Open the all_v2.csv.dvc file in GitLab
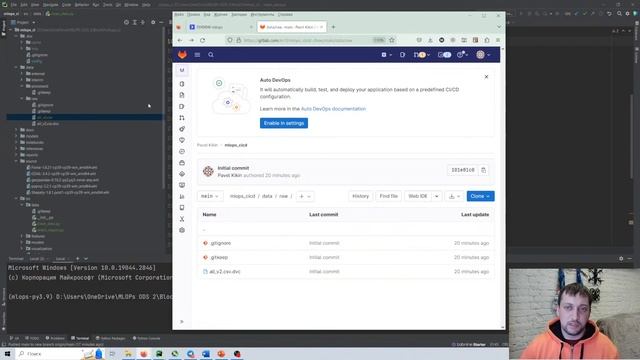640x360 pixels. (x=225, y=272)
